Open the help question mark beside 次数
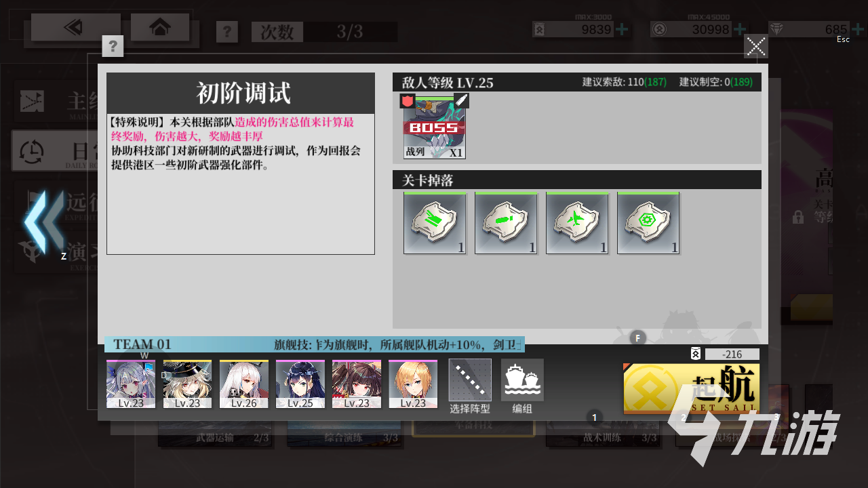868x488 pixels. 227,32
